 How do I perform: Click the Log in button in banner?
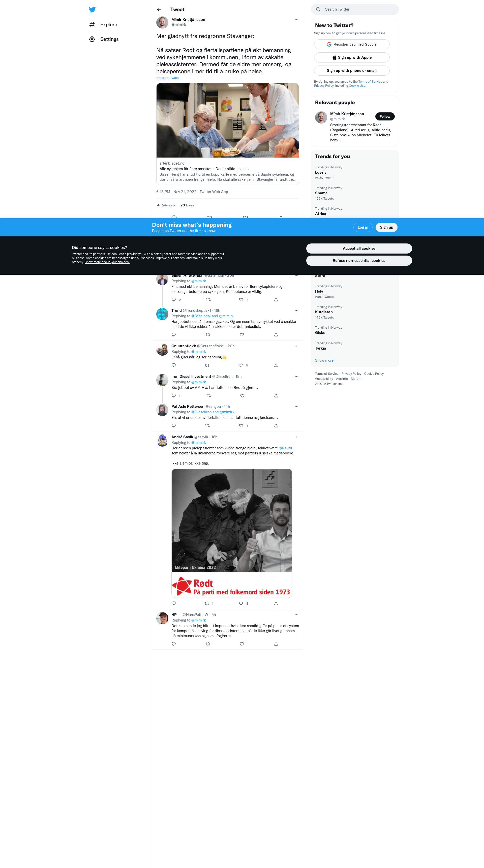363,227
